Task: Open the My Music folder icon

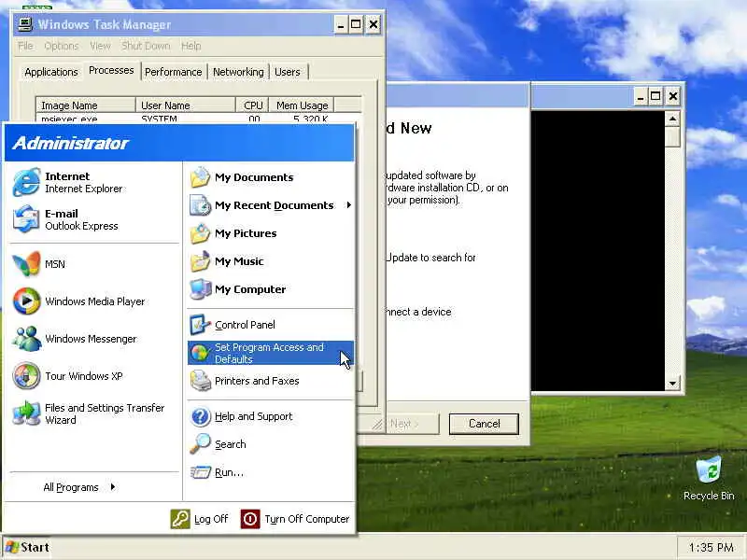Action: (x=200, y=261)
